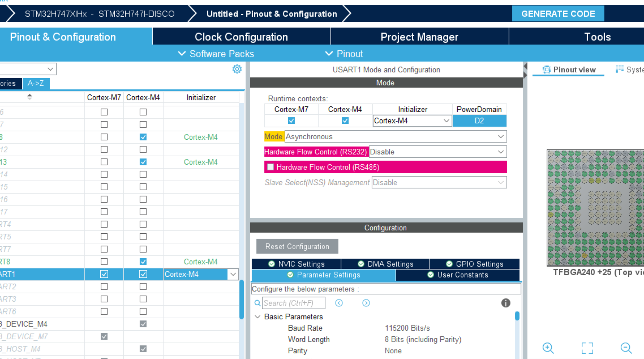This screenshot has width=644, height=359.
Task: Select the Parity value None
Action: coord(393,351)
